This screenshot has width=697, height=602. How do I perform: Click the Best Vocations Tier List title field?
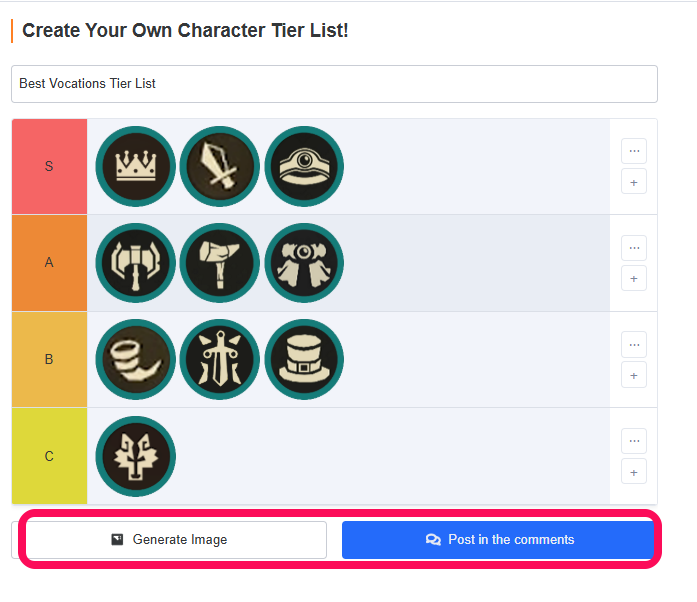(334, 84)
